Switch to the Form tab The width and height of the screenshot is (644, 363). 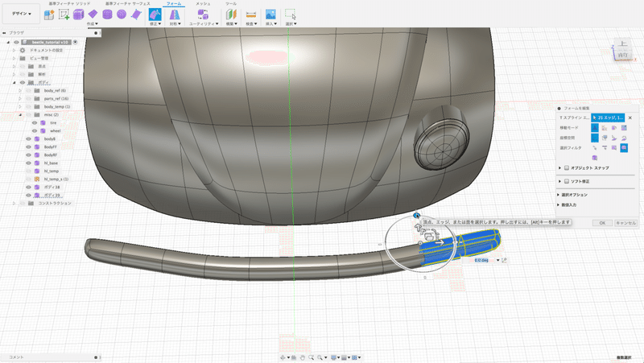coord(174,3)
